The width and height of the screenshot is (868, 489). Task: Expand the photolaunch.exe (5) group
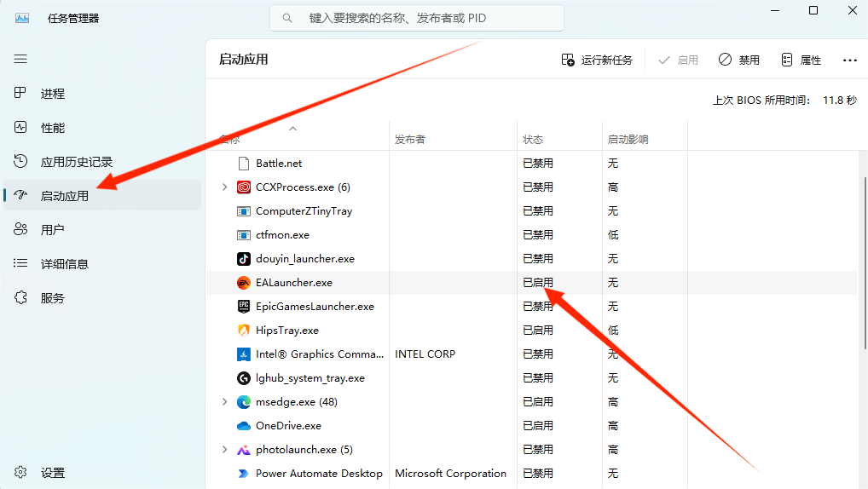pyautogui.click(x=225, y=449)
